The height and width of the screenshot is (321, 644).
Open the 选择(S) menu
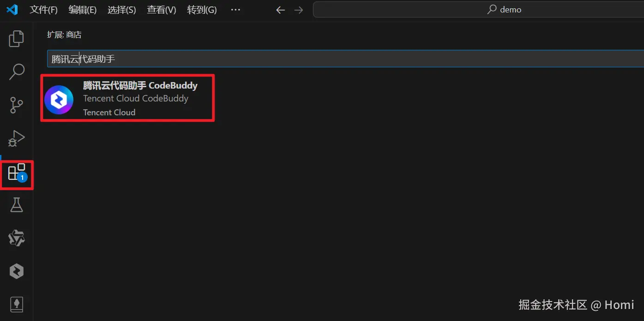tap(122, 10)
